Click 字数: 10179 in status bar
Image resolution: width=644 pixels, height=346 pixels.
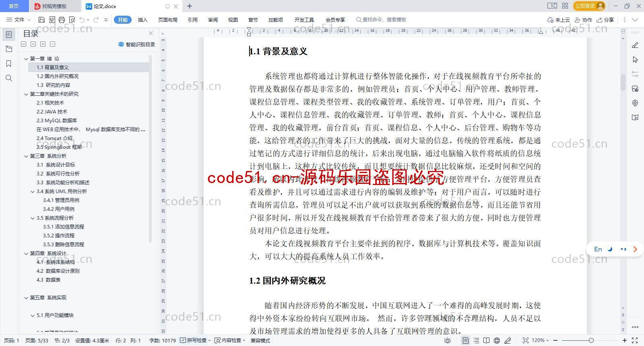point(163,340)
